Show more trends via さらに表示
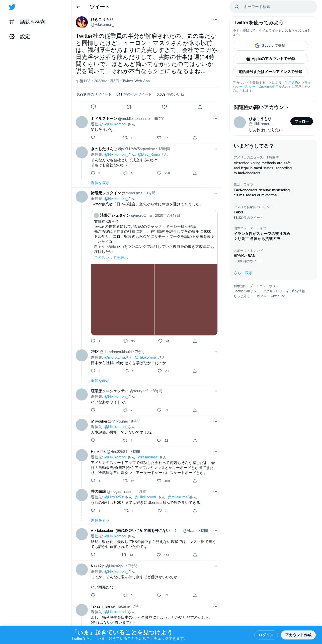 tap(243, 273)
